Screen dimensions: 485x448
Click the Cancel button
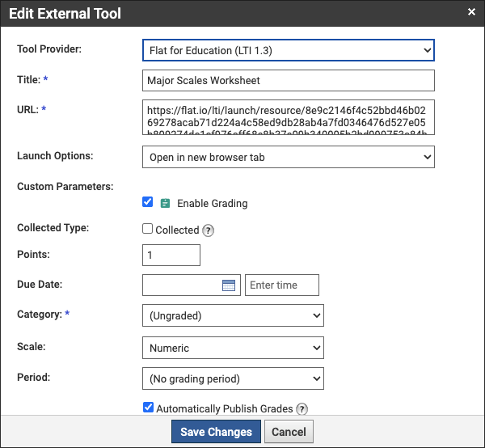289,432
